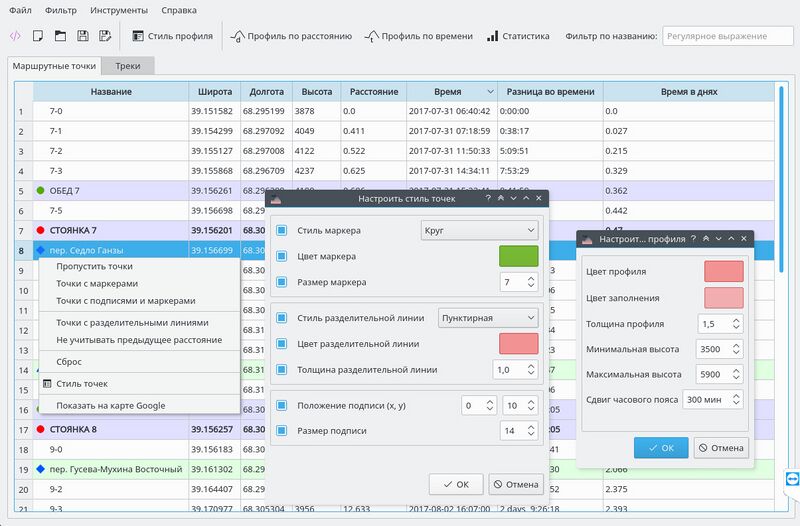Image resolution: width=800 pixels, height=526 pixels.
Task: Uncheck the Размер подписи checkbox
Action: tap(282, 431)
